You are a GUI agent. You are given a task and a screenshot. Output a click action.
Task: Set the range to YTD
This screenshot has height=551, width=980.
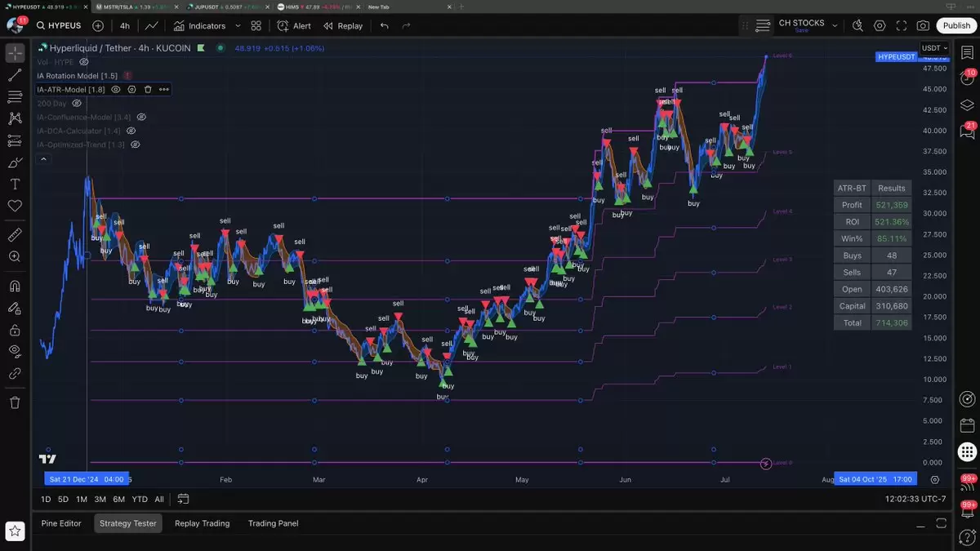click(140, 499)
